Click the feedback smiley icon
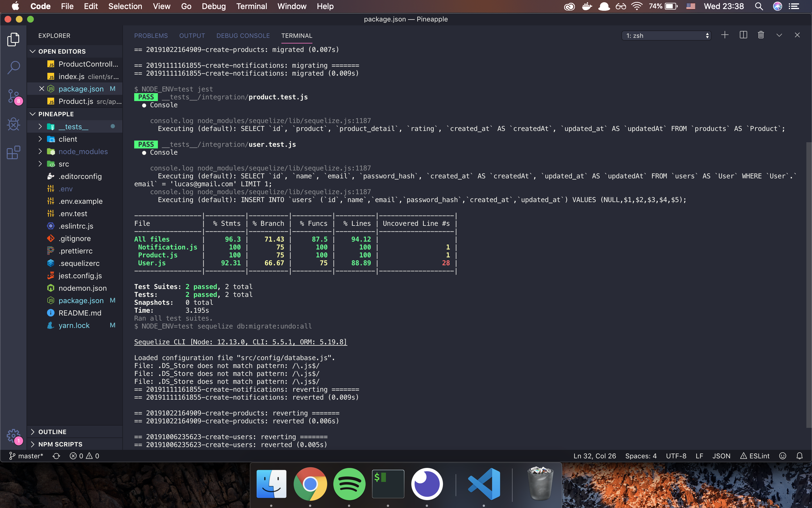 [783, 456]
